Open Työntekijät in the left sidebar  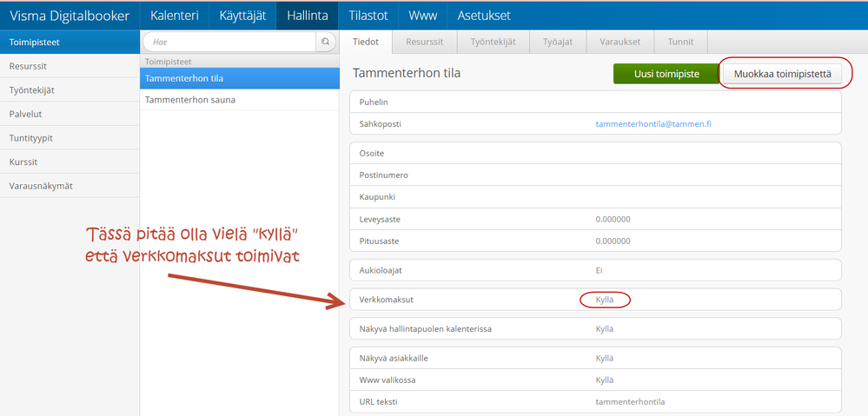click(x=70, y=90)
